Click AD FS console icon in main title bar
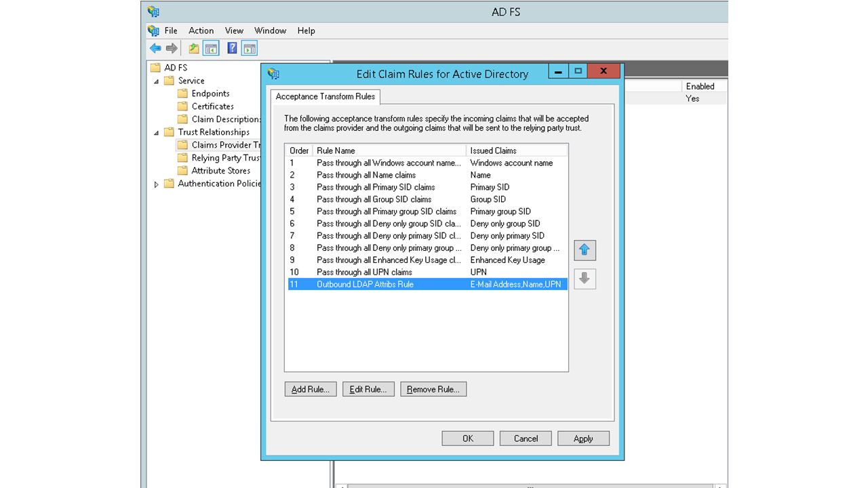Screen dimensions: 868x488 [153, 12]
